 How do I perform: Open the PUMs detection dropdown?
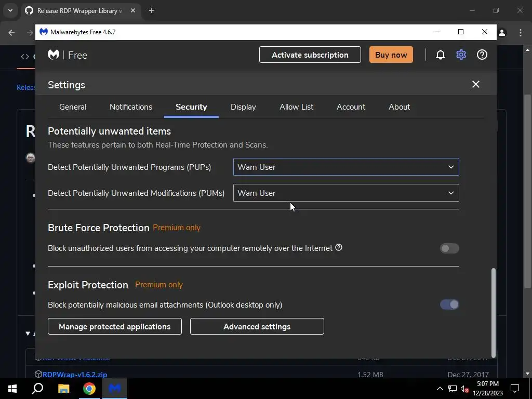point(346,193)
